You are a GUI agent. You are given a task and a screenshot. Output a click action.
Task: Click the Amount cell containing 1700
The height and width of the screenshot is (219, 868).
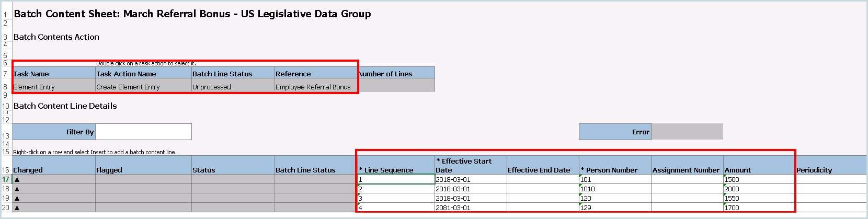click(x=759, y=208)
